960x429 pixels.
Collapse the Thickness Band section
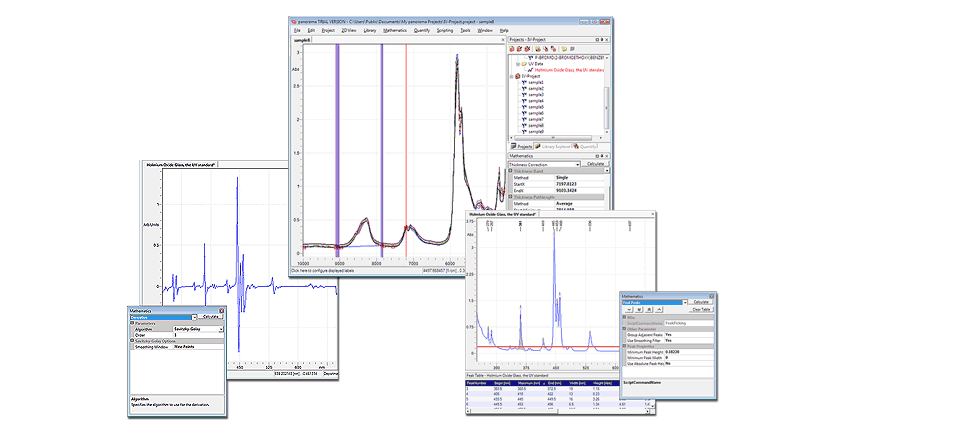click(511, 171)
